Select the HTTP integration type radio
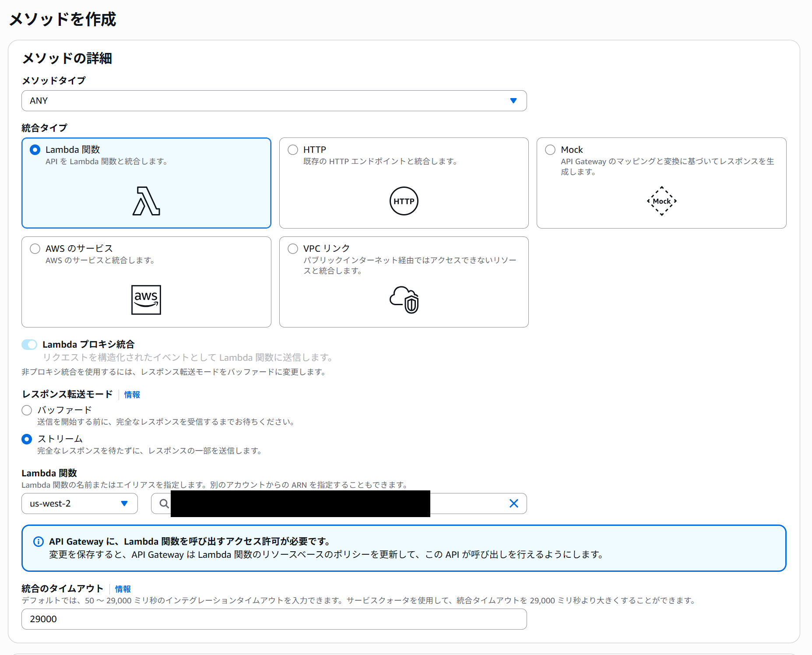 click(x=293, y=150)
